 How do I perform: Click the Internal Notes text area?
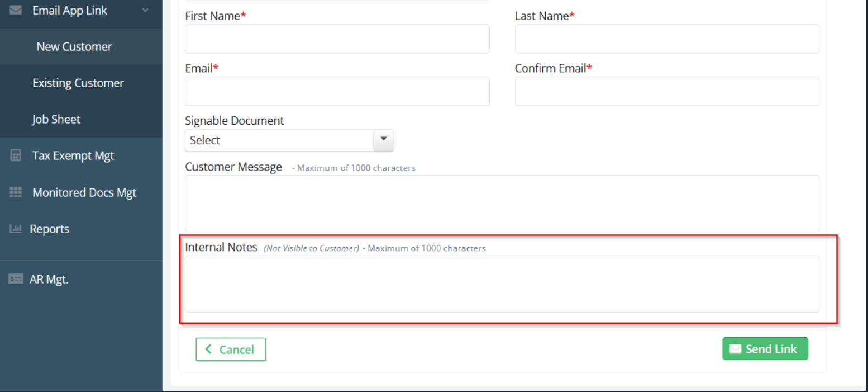coord(502,284)
